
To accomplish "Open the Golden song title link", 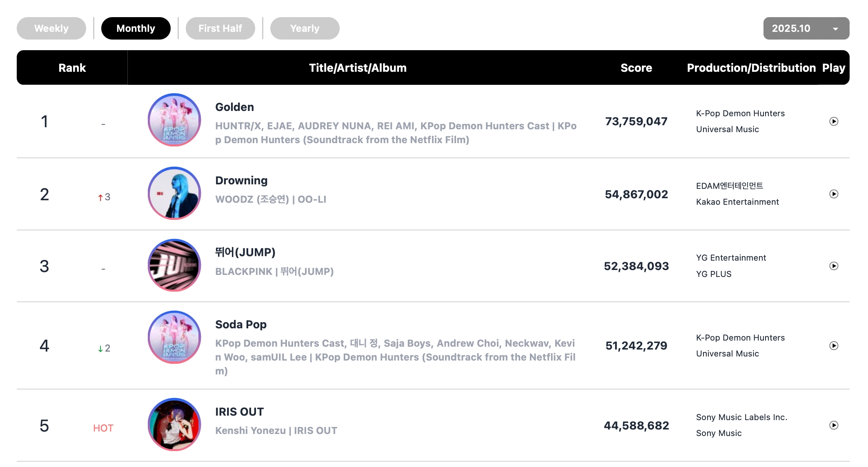I will (x=234, y=107).
